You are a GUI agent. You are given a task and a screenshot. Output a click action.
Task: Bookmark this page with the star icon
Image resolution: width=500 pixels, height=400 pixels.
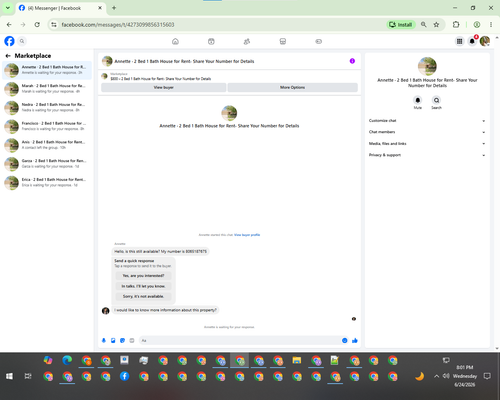coord(436,25)
